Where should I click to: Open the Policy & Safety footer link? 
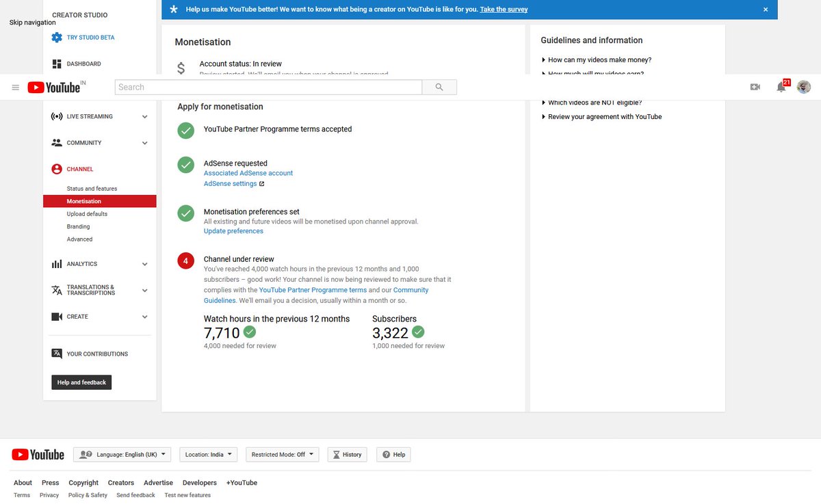(x=88, y=495)
